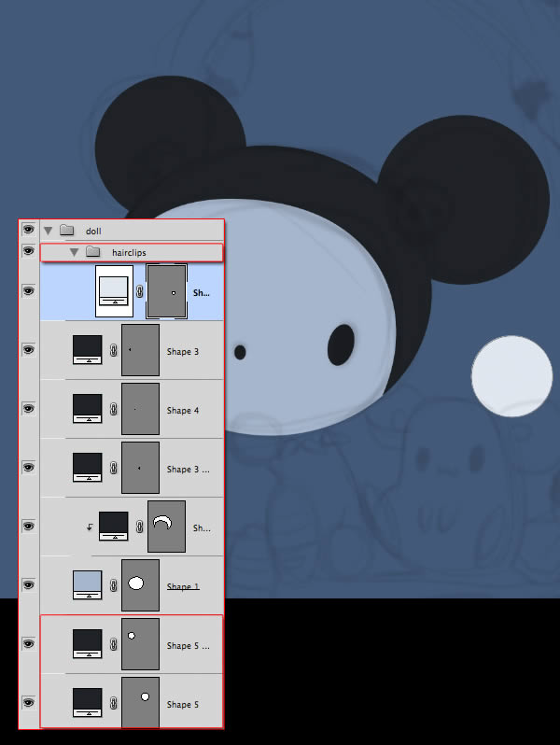Screen dimensions: 560x745
Task: Click the clipping mask arrow icon
Action: 90,527
